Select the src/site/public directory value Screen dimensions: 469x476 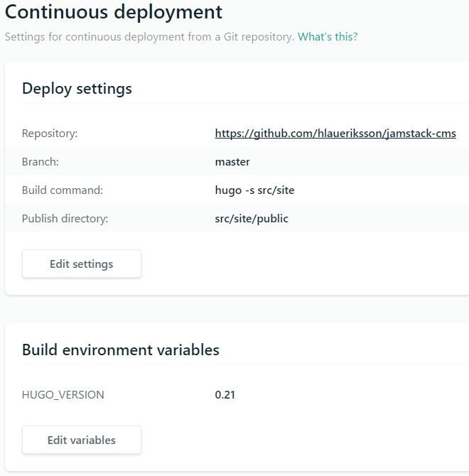(252, 219)
